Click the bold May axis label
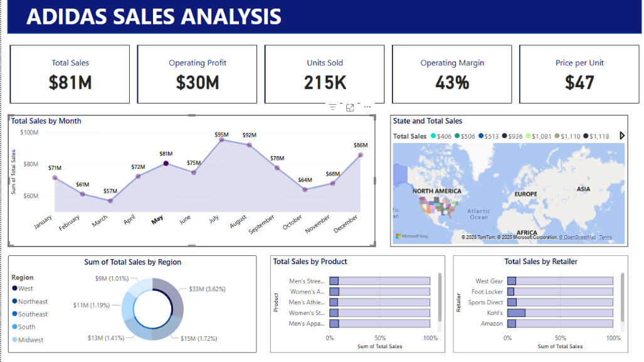 point(157,220)
